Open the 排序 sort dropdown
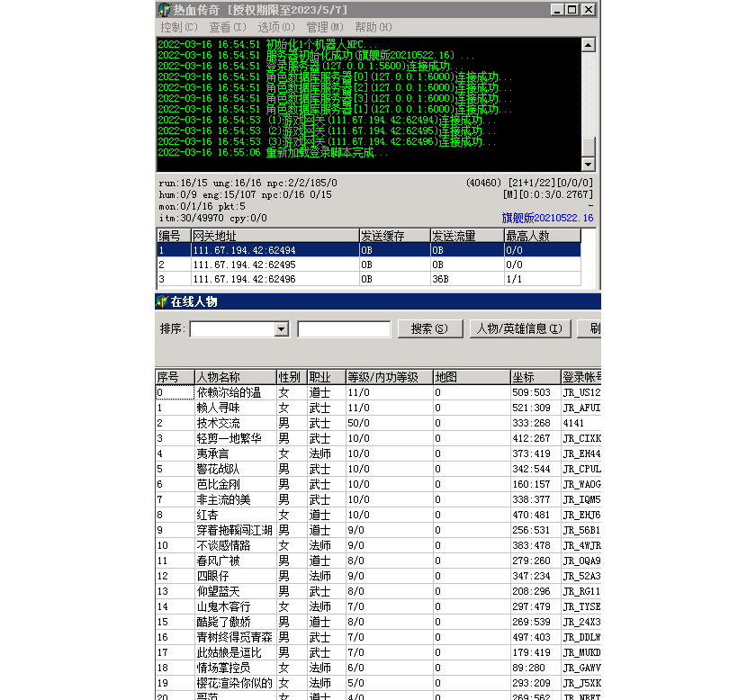756x700 pixels. (281, 329)
